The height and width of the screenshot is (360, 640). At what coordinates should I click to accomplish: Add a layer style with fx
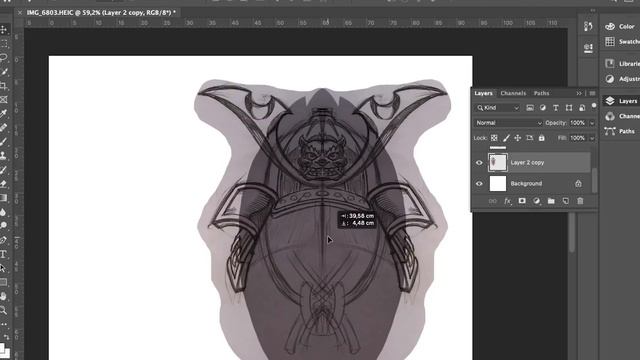[507, 201]
